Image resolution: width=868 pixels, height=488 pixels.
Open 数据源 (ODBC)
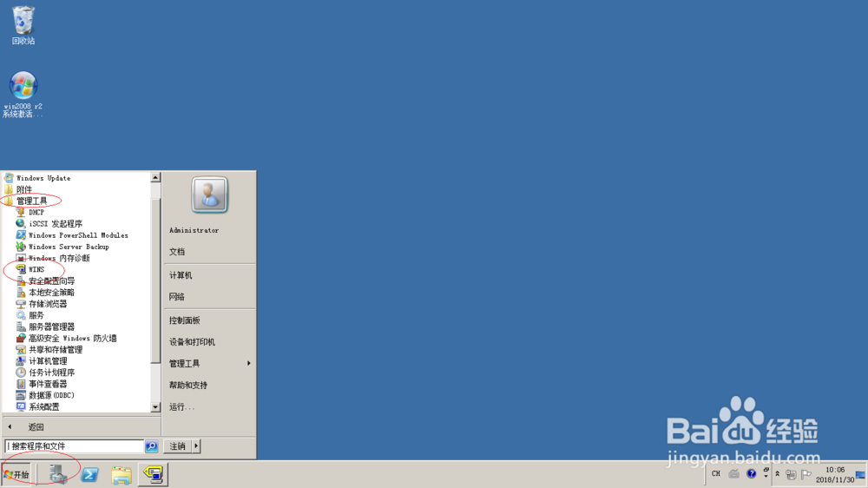tap(51, 395)
